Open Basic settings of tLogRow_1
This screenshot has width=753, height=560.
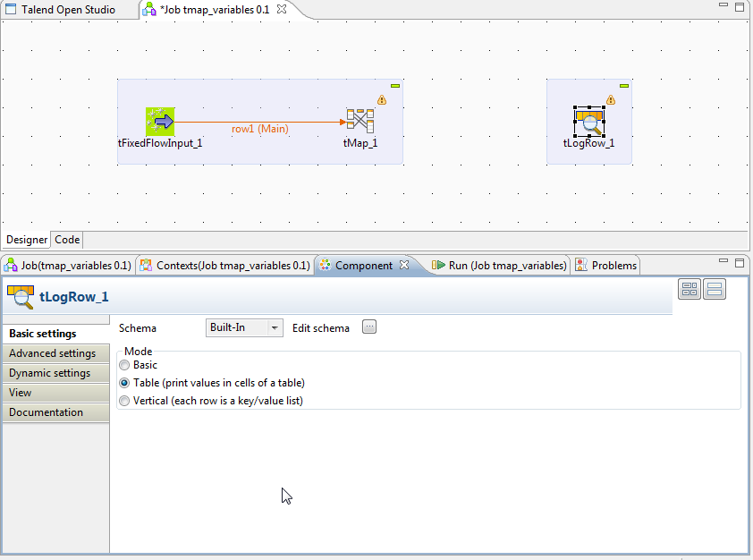56,334
